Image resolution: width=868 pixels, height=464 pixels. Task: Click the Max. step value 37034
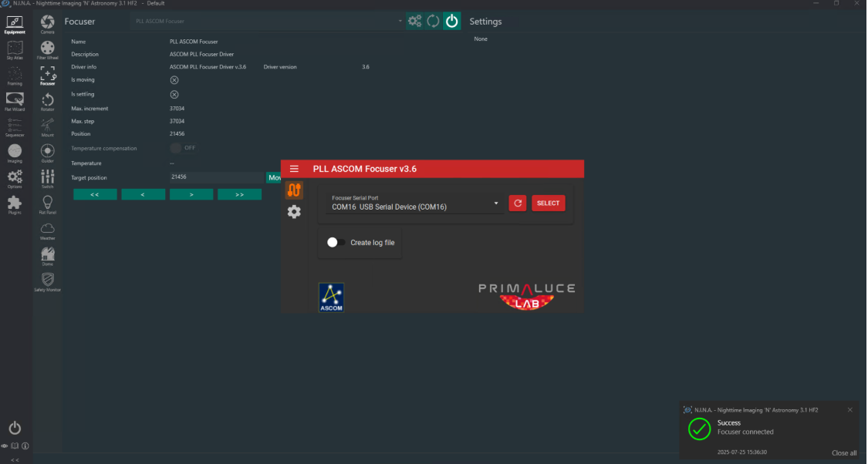click(x=177, y=121)
